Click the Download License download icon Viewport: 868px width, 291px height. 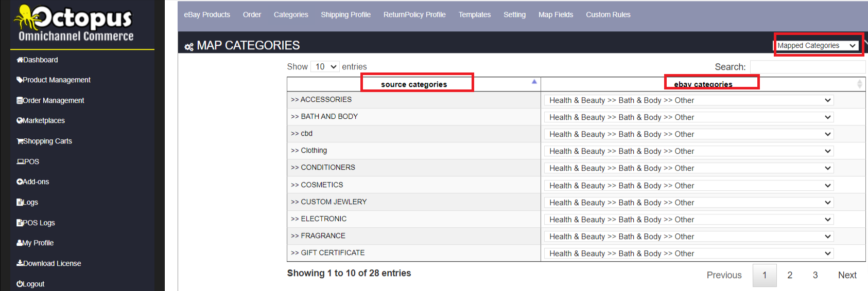(x=20, y=263)
